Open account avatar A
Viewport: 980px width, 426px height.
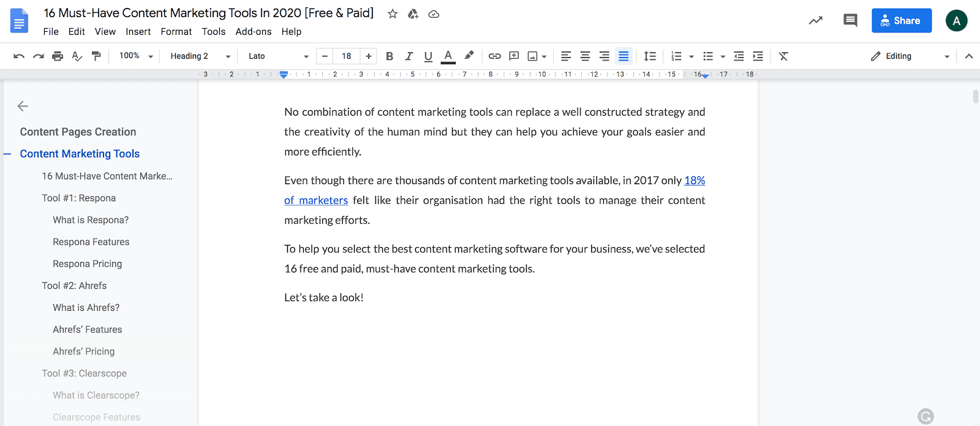[956, 21]
